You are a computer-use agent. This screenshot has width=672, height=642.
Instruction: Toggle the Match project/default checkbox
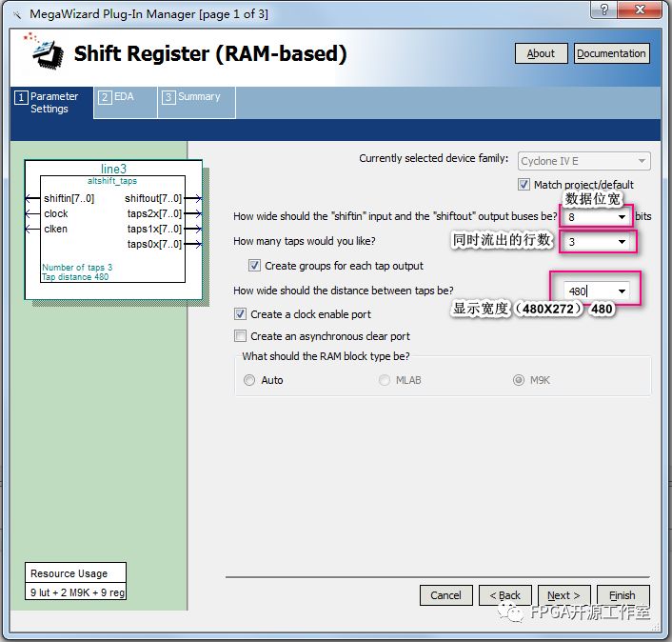pos(524,185)
